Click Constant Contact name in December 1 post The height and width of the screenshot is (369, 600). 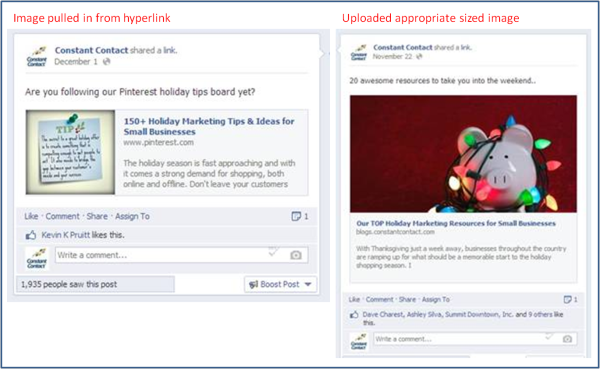pyautogui.click(x=91, y=50)
